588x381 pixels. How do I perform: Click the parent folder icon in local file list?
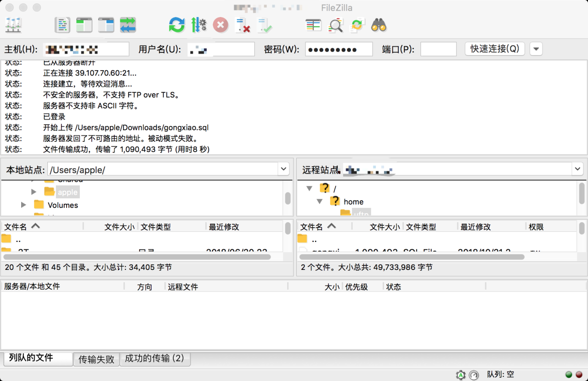point(6,239)
